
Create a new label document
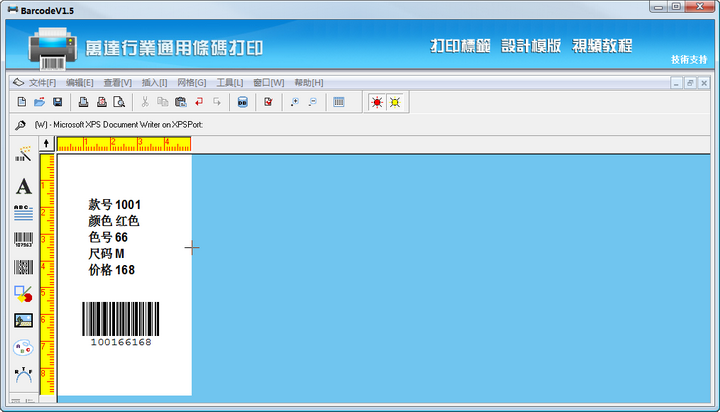[x=22, y=102]
